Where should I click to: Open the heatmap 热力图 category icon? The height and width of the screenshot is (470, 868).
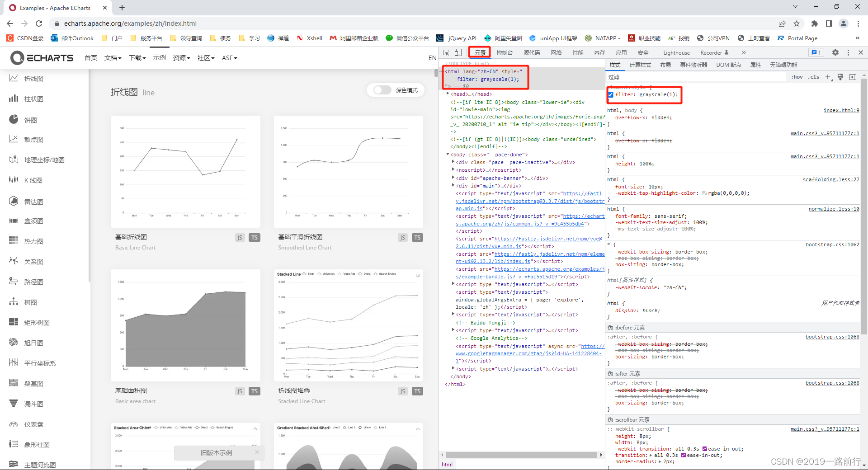coord(14,241)
